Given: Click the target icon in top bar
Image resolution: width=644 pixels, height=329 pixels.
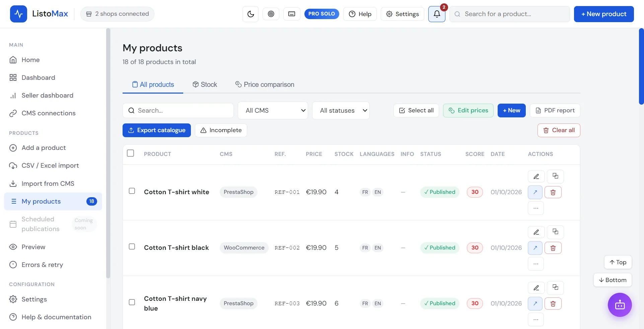Looking at the screenshot, I should [271, 14].
